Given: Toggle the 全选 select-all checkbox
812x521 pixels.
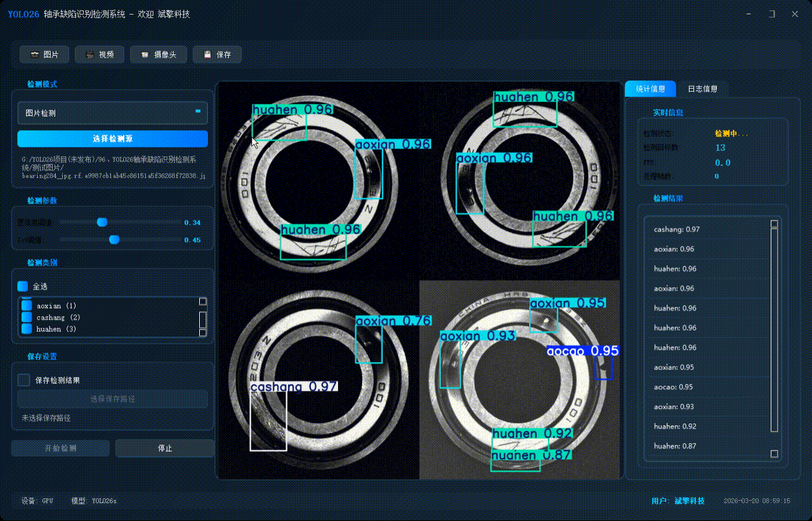Looking at the screenshot, I should tap(23, 286).
